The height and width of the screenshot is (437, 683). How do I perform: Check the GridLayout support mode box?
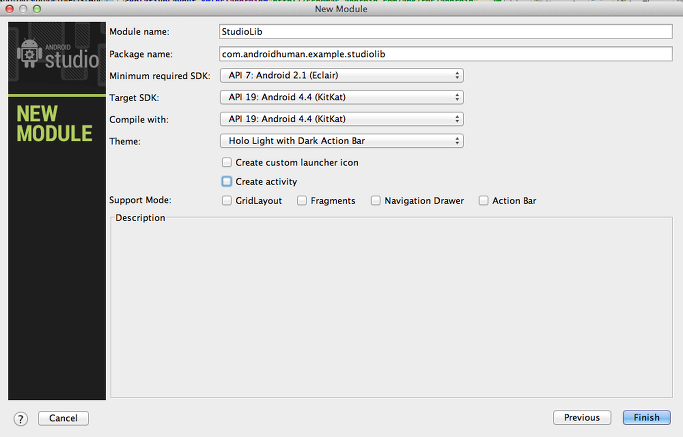click(x=227, y=200)
